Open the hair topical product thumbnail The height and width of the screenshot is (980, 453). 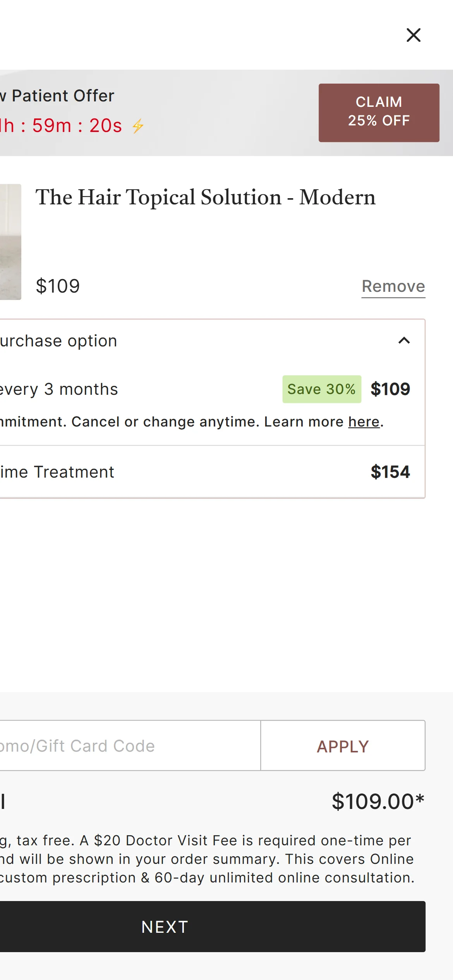click(10, 242)
